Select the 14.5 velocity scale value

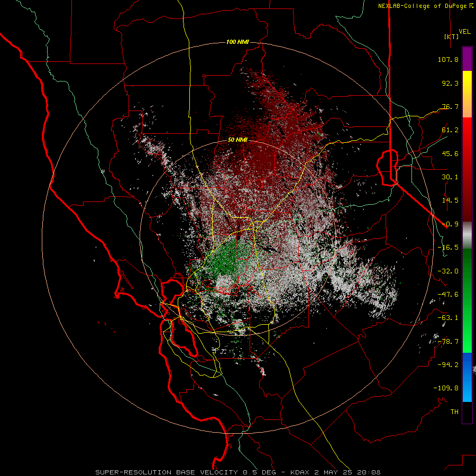(450, 200)
